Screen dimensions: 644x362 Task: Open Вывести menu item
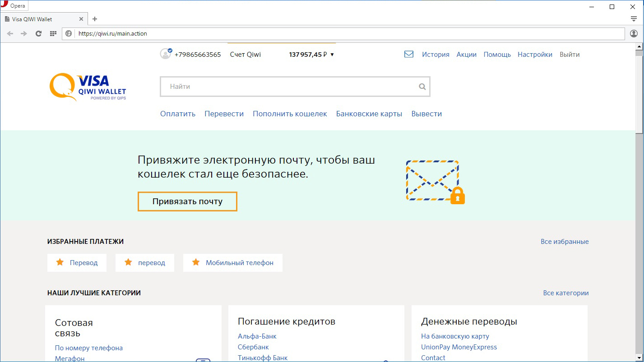pos(426,114)
